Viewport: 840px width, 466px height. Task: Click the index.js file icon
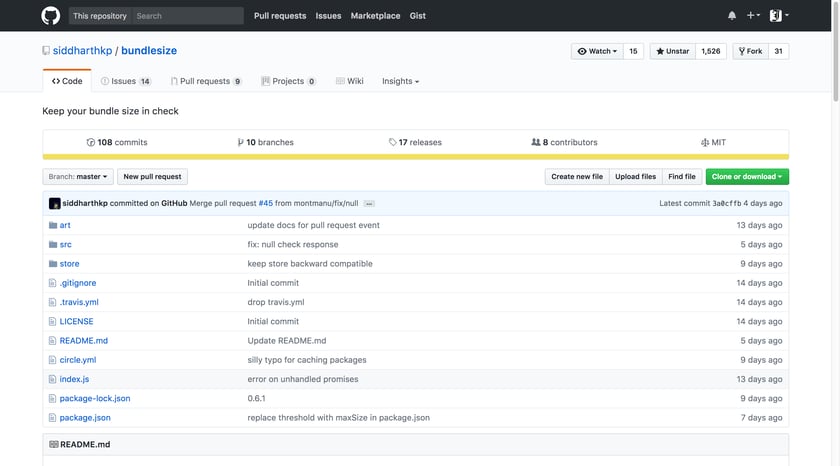pos(52,379)
